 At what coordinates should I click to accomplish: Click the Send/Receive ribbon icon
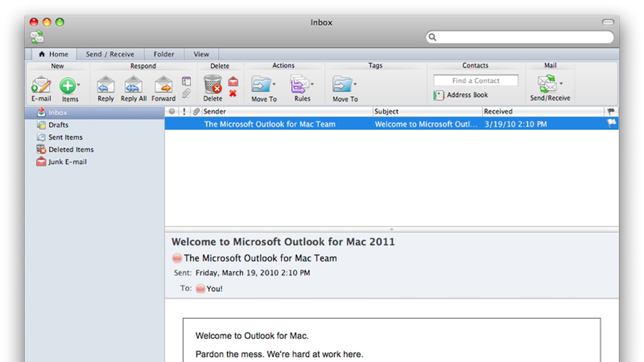(x=547, y=83)
